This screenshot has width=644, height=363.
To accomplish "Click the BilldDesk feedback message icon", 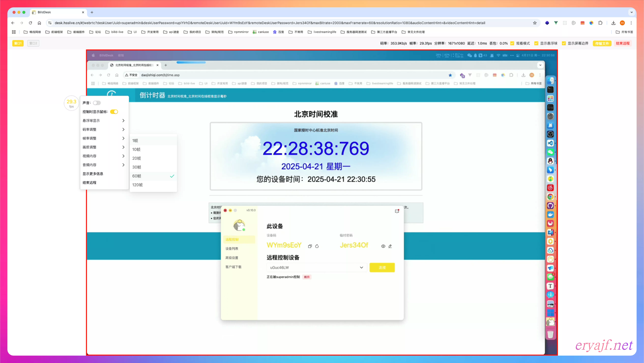I will [x=397, y=211].
